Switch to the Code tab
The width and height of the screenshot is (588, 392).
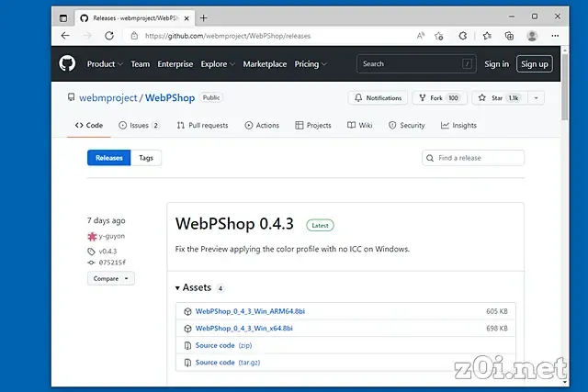coord(89,125)
